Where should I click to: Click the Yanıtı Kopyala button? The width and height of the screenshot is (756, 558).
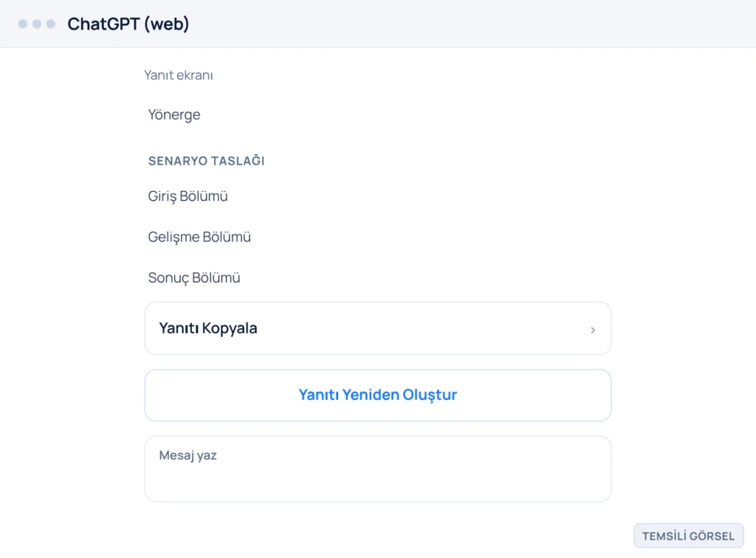377,328
